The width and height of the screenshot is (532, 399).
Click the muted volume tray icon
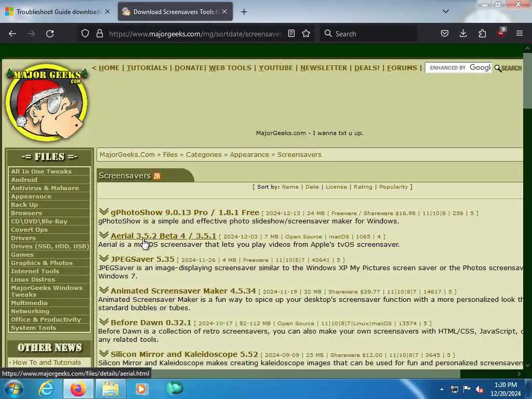pos(480,390)
